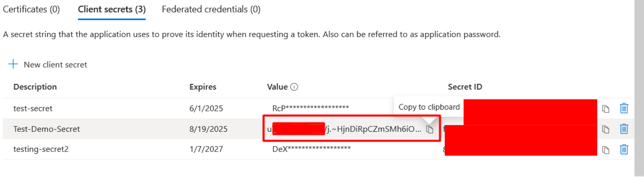Viewport: 644px width, 177px height.
Task: Select the Client secrets tab
Action: 112,9
